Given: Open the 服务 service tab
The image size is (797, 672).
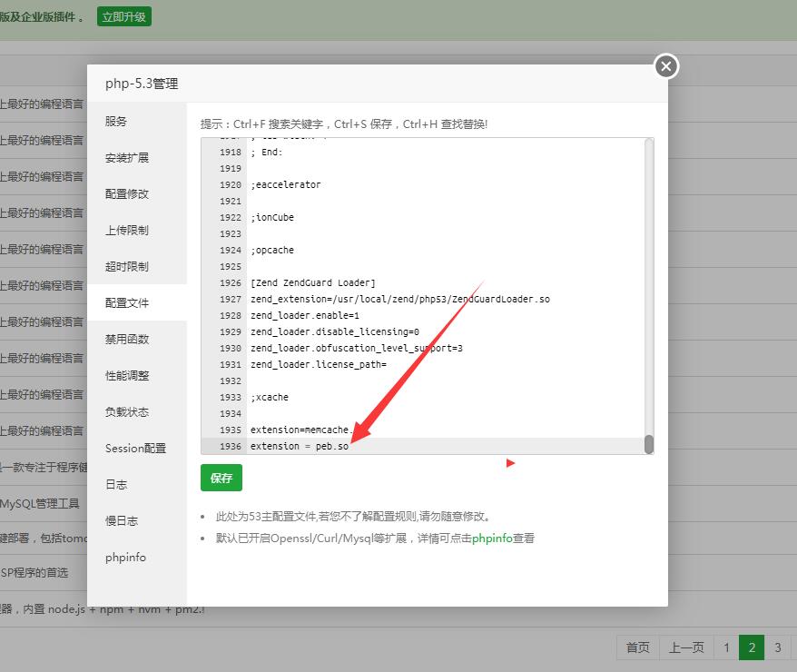Looking at the screenshot, I should click(x=116, y=121).
